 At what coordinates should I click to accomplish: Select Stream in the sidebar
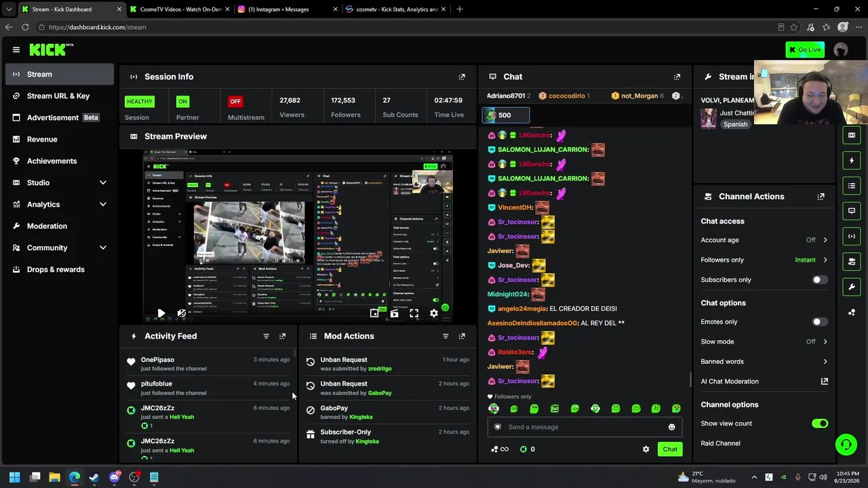[60, 74]
